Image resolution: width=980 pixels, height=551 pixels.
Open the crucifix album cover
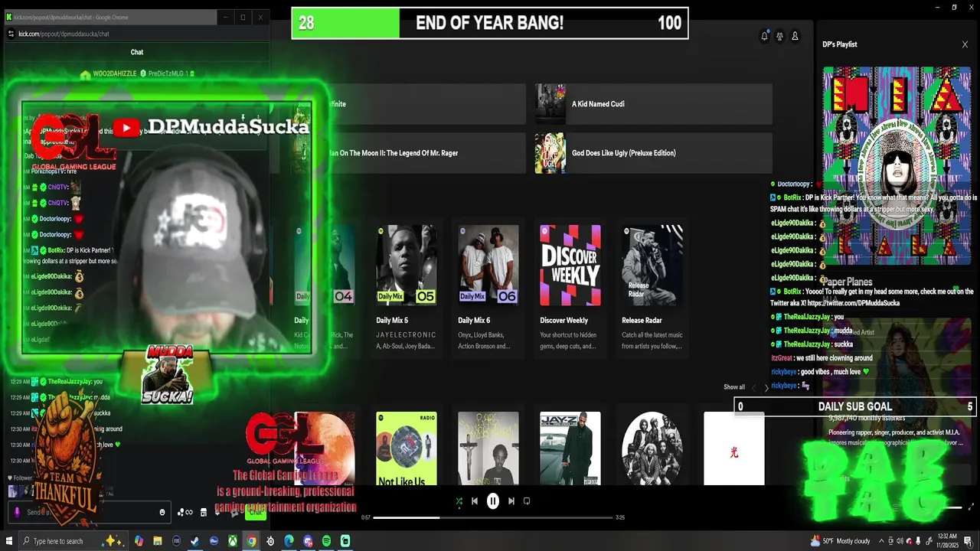coord(488,448)
